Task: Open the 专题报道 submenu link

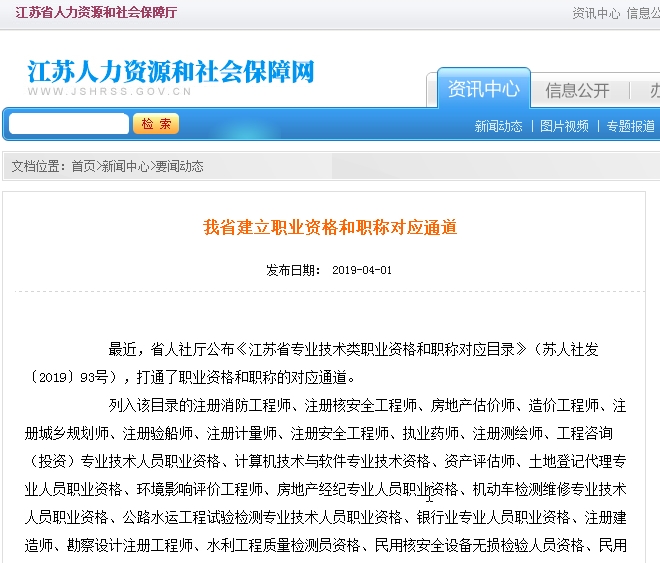Action: [x=631, y=126]
